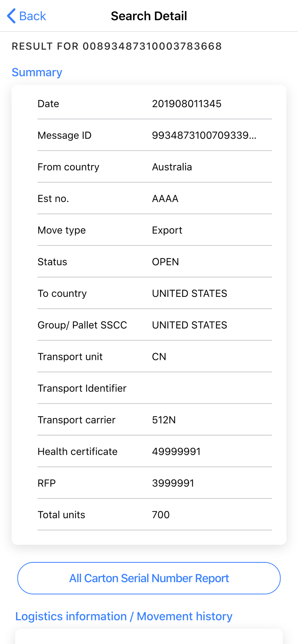
Task: Select the empty Transport Identifier row
Action: [155, 388]
